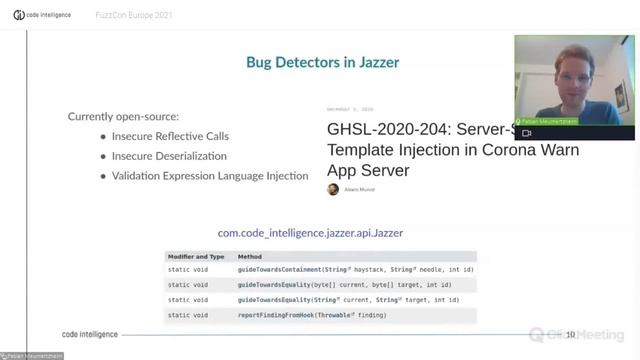The width and height of the screenshot is (640, 360).
Task: Click the camera icon below the webcam video
Action: [527, 133]
